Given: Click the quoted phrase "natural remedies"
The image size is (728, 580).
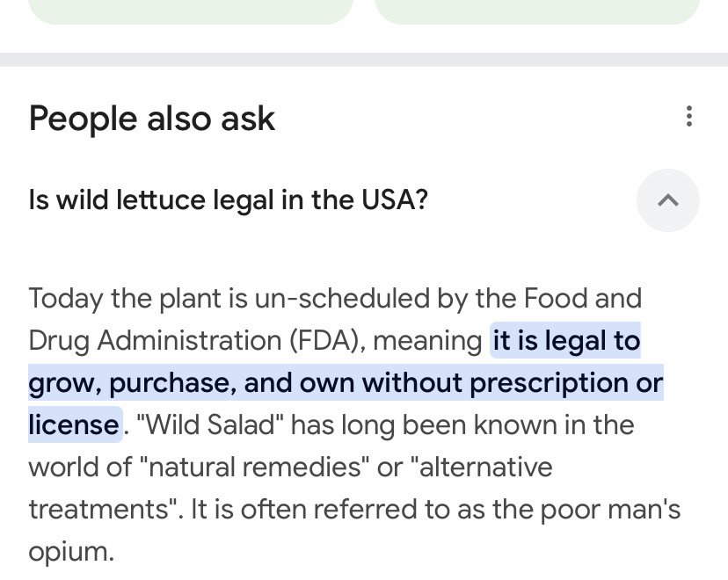Looking at the screenshot, I should pyautogui.click(x=254, y=468).
